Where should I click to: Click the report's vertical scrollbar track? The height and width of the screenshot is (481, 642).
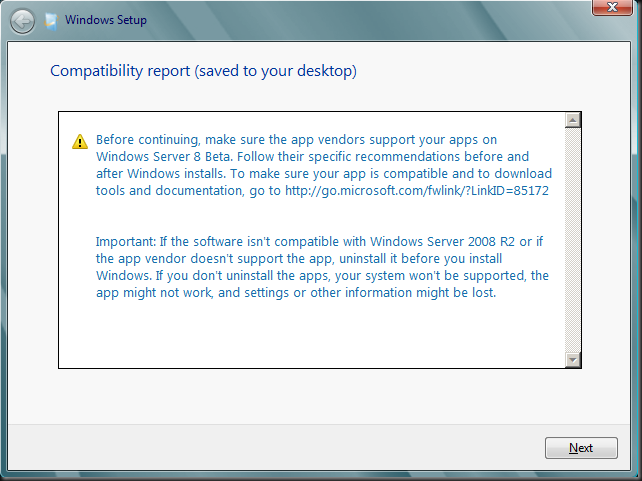pyautogui.click(x=573, y=240)
